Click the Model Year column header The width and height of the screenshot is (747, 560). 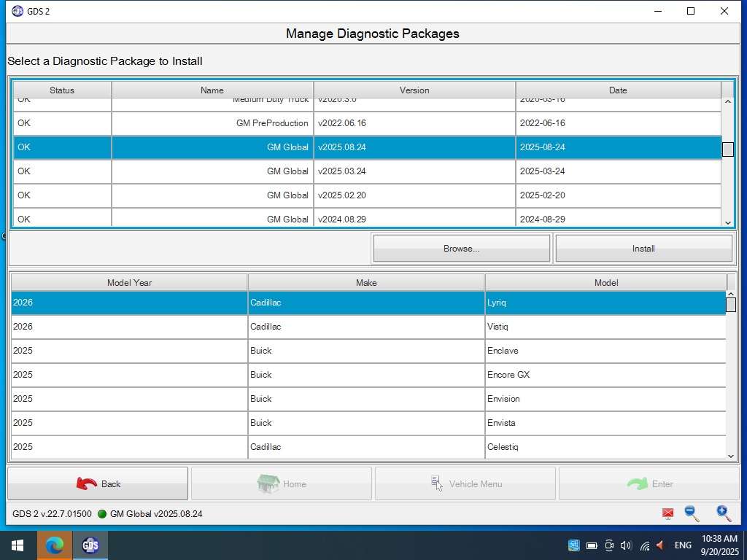pos(129,283)
